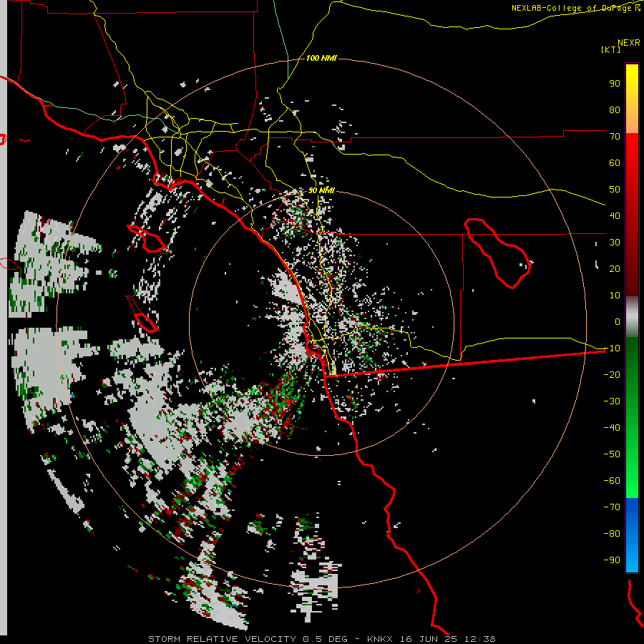Click the -50 scale value
The image size is (644, 644).
(612, 454)
